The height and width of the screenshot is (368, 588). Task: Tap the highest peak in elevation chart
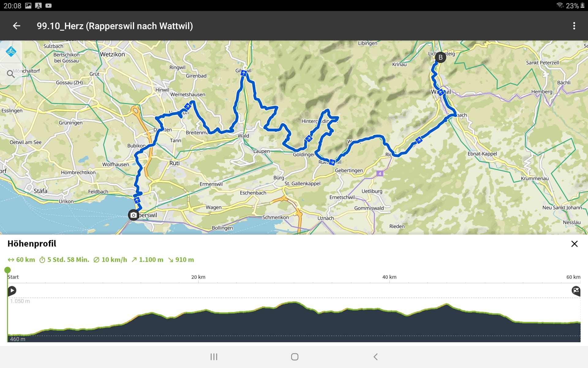tap(294, 303)
